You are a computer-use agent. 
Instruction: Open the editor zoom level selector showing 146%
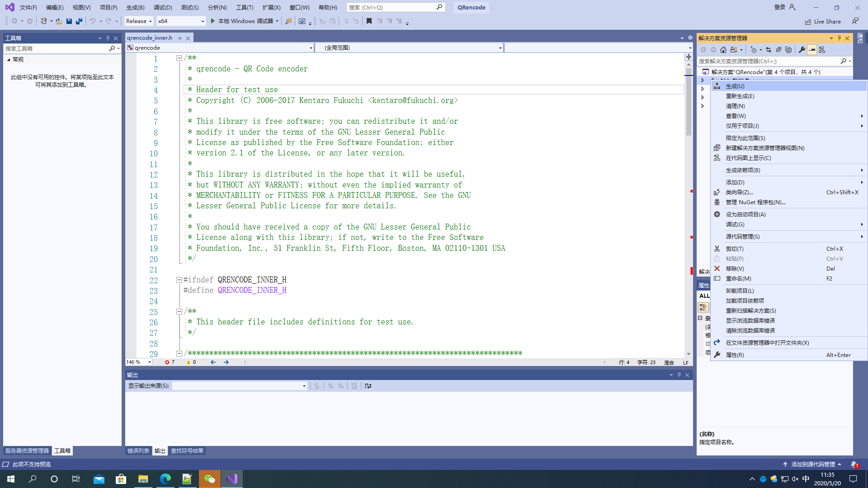pyautogui.click(x=138, y=362)
